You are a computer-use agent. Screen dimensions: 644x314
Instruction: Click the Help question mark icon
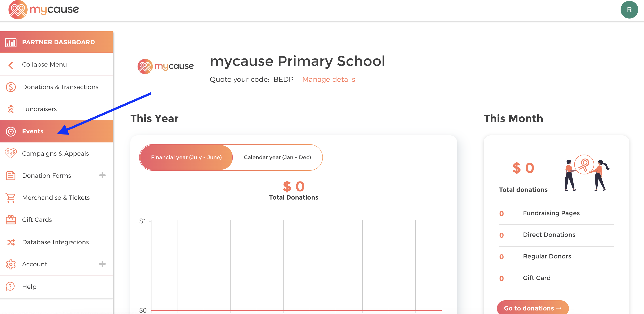10,286
